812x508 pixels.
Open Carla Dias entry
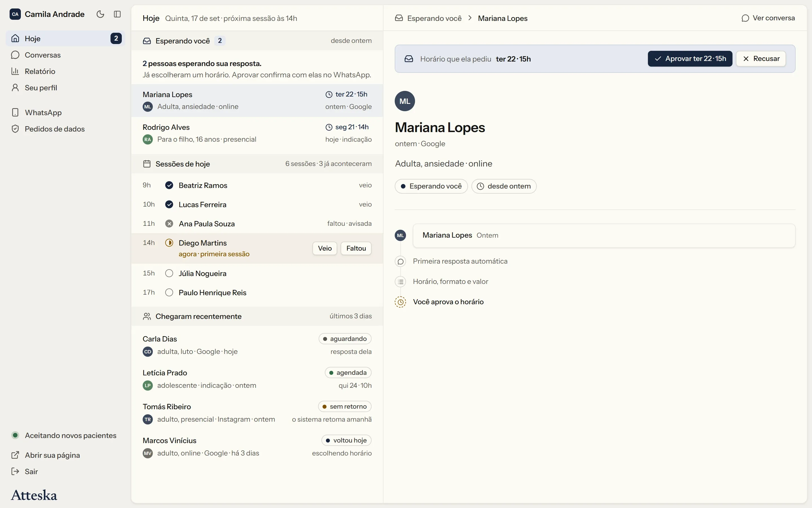tap(257, 345)
